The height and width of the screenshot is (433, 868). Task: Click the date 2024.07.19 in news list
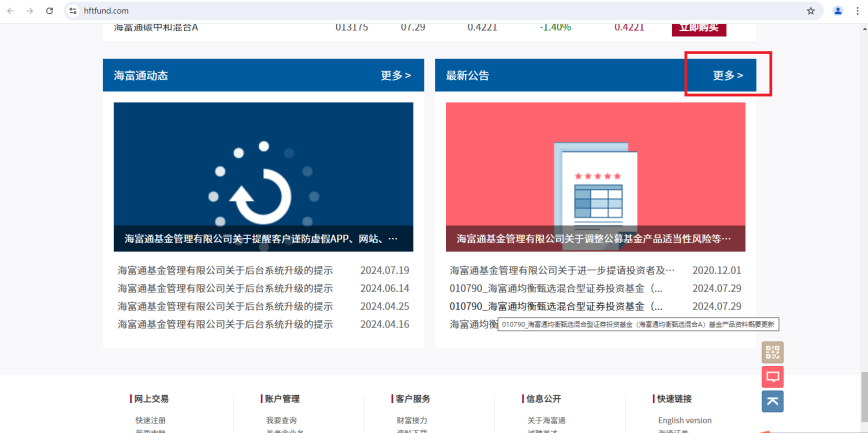pos(385,271)
